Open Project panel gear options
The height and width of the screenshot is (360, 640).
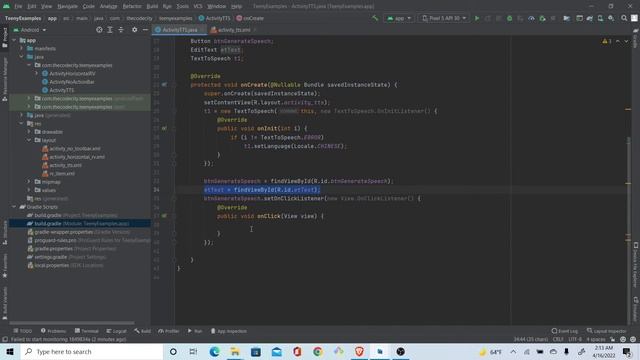coord(134,30)
